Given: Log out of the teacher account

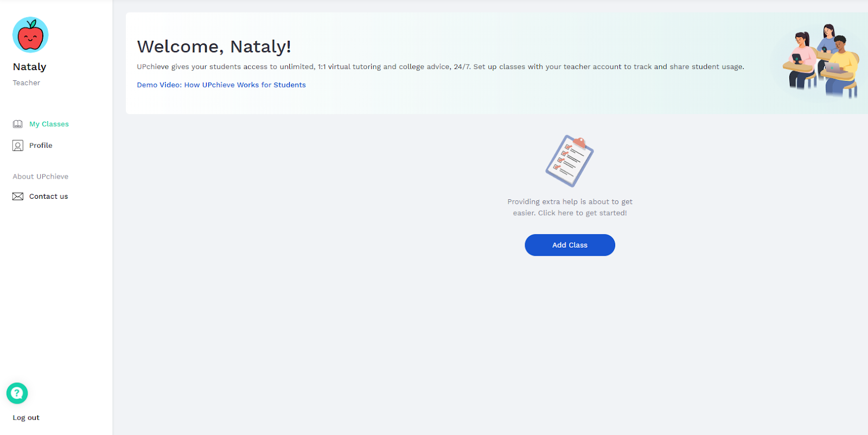Looking at the screenshot, I should coord(26,418).
